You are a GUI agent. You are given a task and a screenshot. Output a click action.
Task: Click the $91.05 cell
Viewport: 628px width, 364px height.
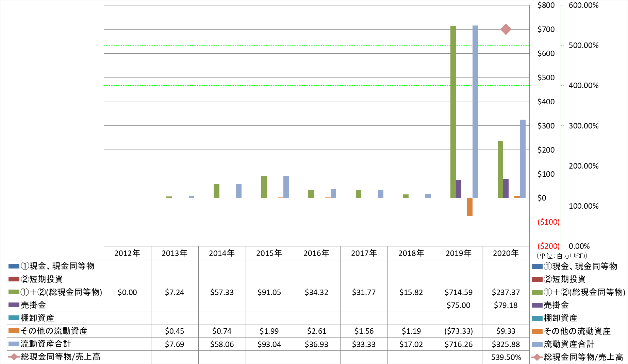pyautogui.click(x=269, y=292)
